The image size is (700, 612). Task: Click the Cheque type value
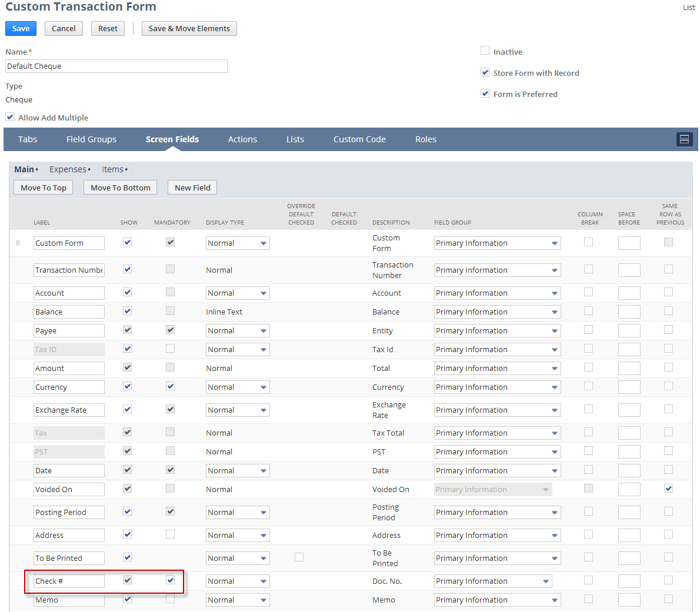pyautogui.click(x=19, y=100)
